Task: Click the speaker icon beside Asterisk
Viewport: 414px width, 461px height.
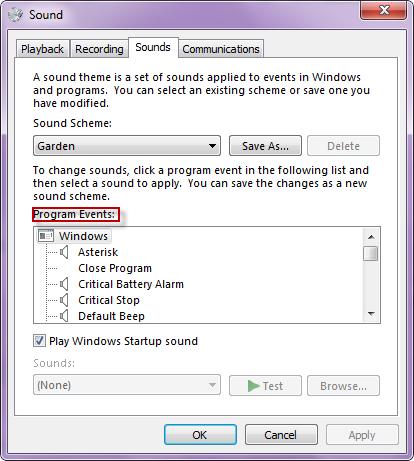Action: point(64,252)
